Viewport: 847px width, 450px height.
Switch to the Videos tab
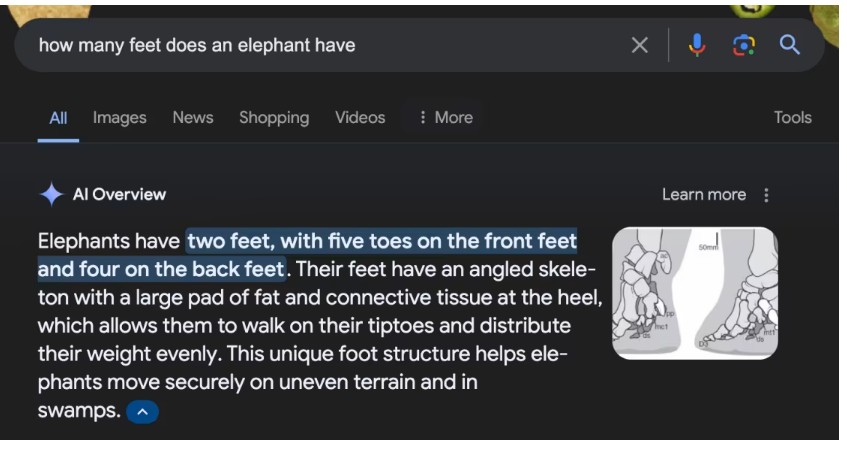[360, 118]
